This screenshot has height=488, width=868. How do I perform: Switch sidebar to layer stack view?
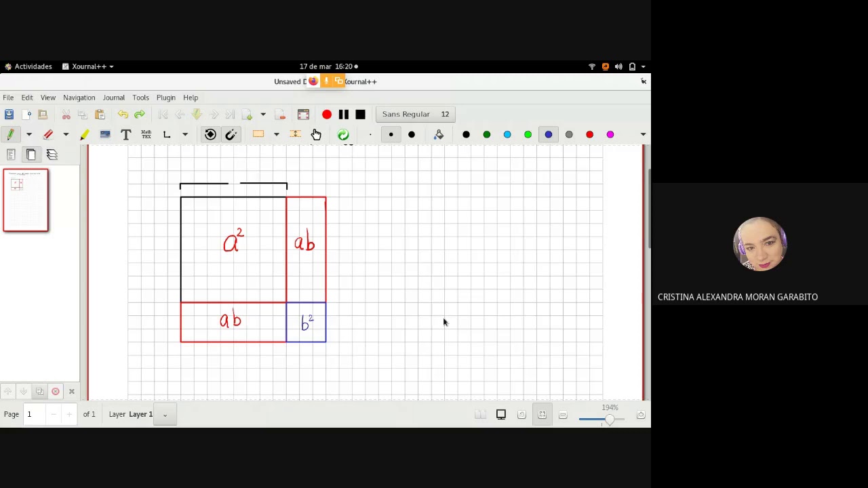coord(52,155)
